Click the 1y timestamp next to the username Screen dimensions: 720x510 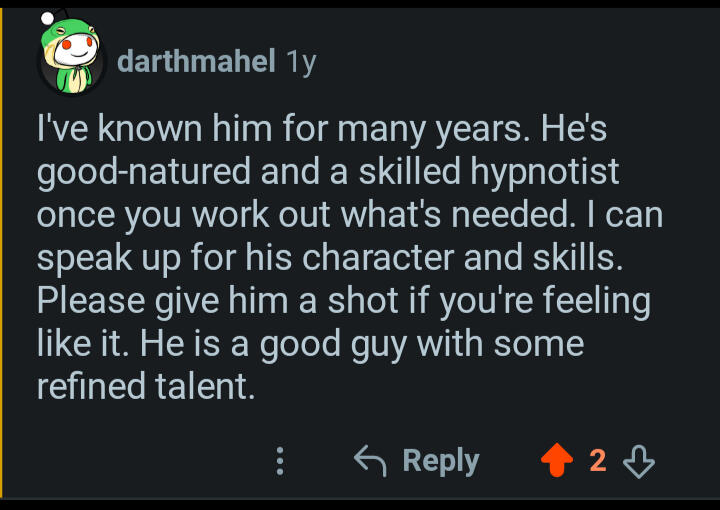[x=301, y=62]
